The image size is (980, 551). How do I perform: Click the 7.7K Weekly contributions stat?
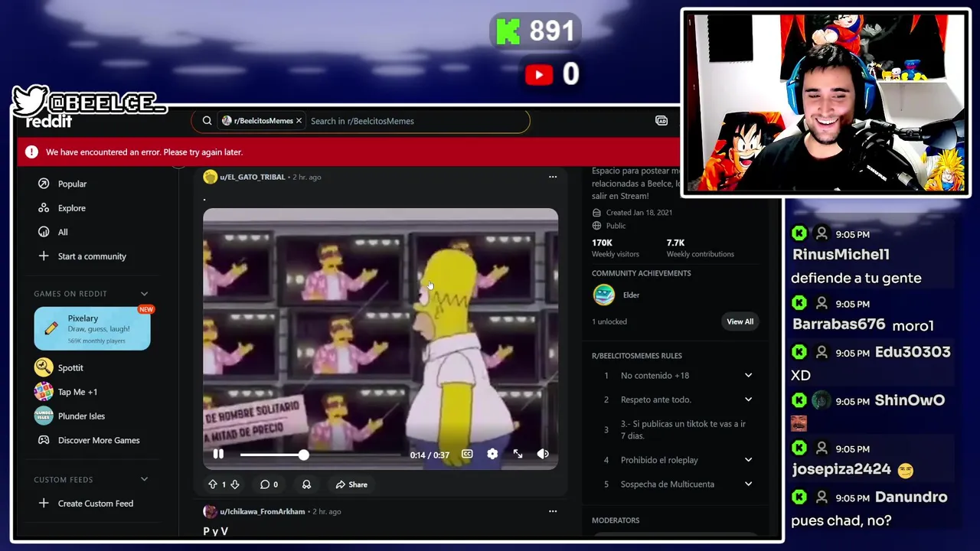(x=700, y=247)
